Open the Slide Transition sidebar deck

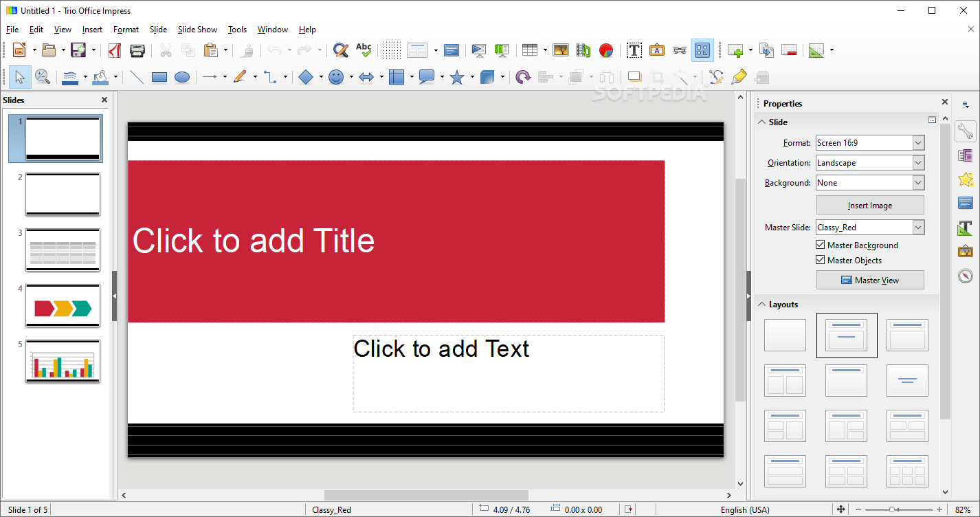pos(966,155)
